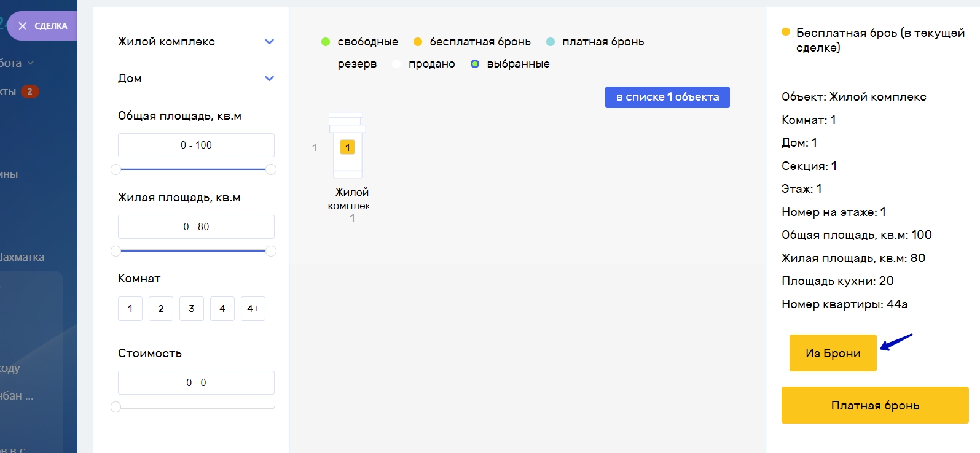Image resolution: width=980 pixels, height=453 pixels.
Task: Select 1 room filter button
Action: tap(130, 309)
